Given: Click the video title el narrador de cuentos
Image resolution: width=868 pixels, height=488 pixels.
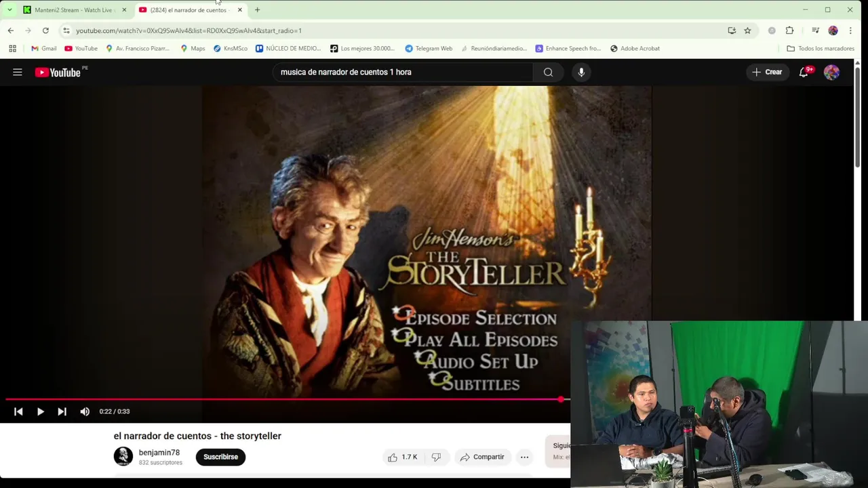Looking at the screenshot, I should 197,436.
